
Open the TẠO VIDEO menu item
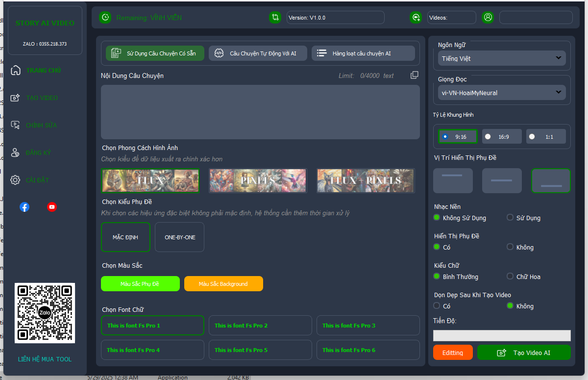point(42,98)
